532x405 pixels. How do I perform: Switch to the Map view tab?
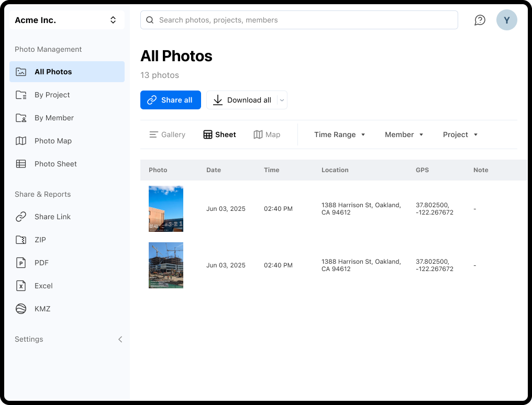267,135
